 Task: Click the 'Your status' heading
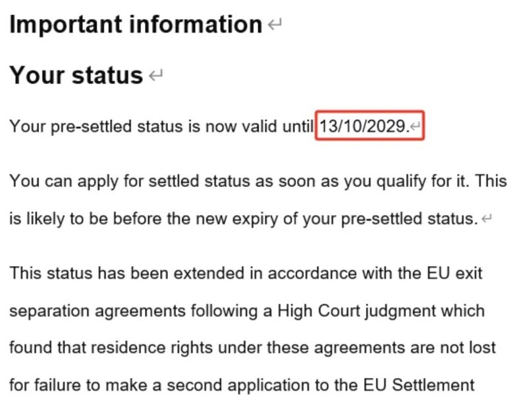pyautogui.click(x=76, y=75)
